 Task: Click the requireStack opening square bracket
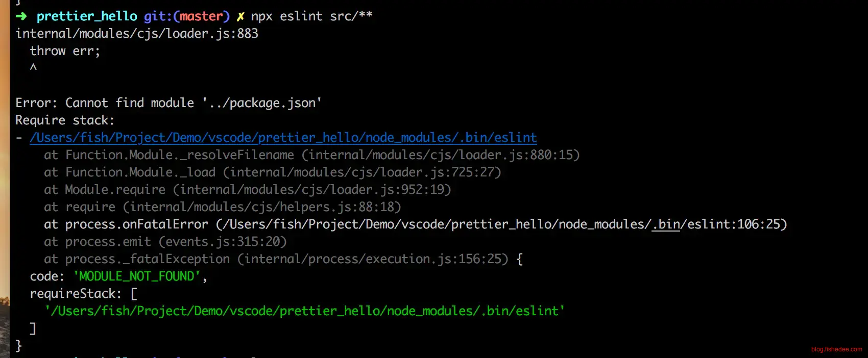click(134, 294)
